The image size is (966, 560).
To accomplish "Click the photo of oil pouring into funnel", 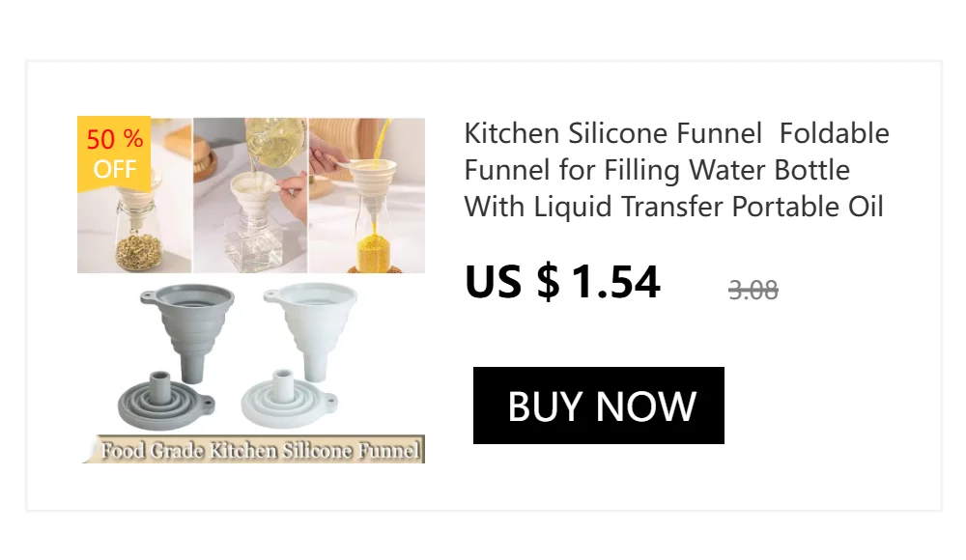I will pos(250,195).
